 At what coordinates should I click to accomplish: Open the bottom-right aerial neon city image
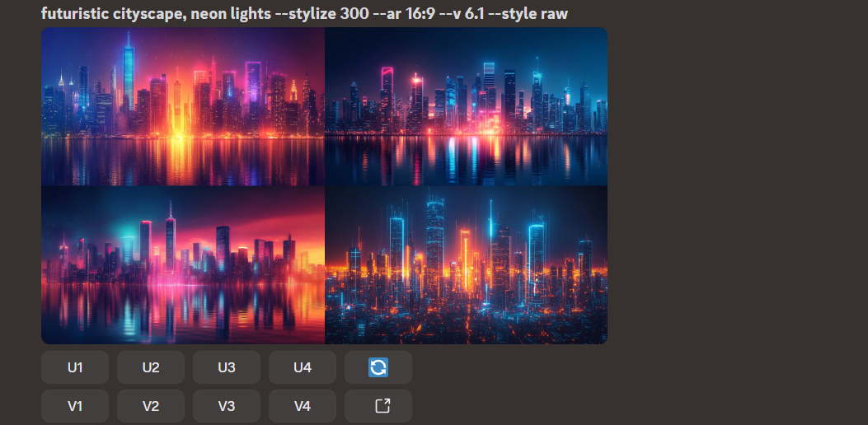(466, 265)
